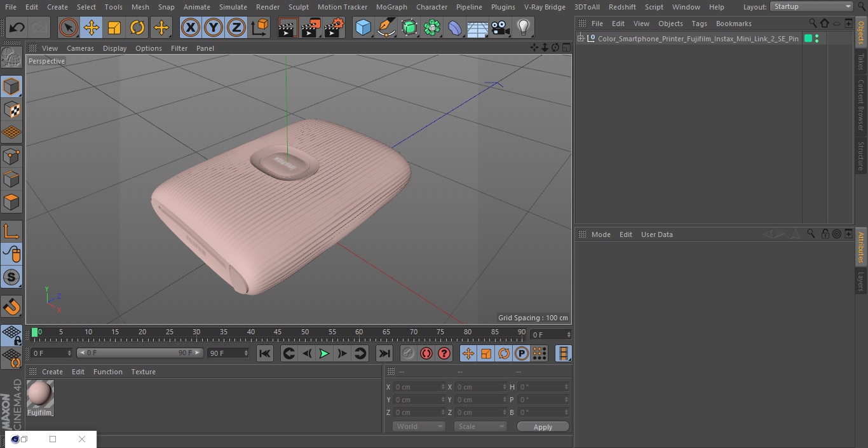Click the X position input field
The image size is (868, 448).
pos(419,387)
